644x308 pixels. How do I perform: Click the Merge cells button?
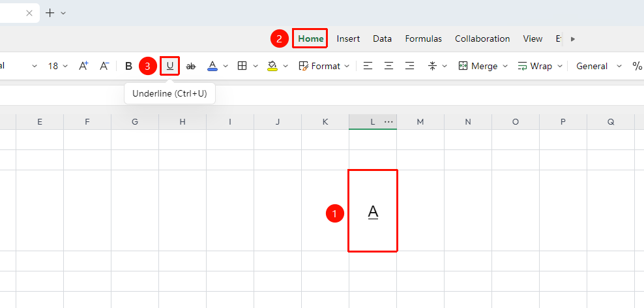pyautogui.click(x=478, y=66)
